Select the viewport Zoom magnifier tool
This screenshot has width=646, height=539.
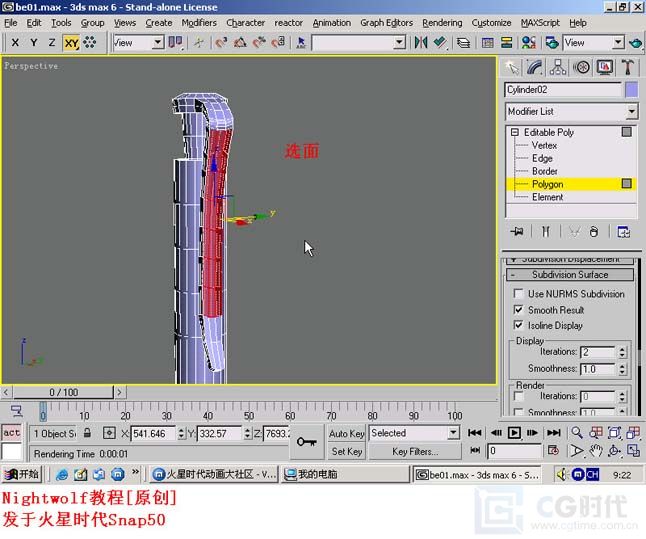(x=577, y=433)
